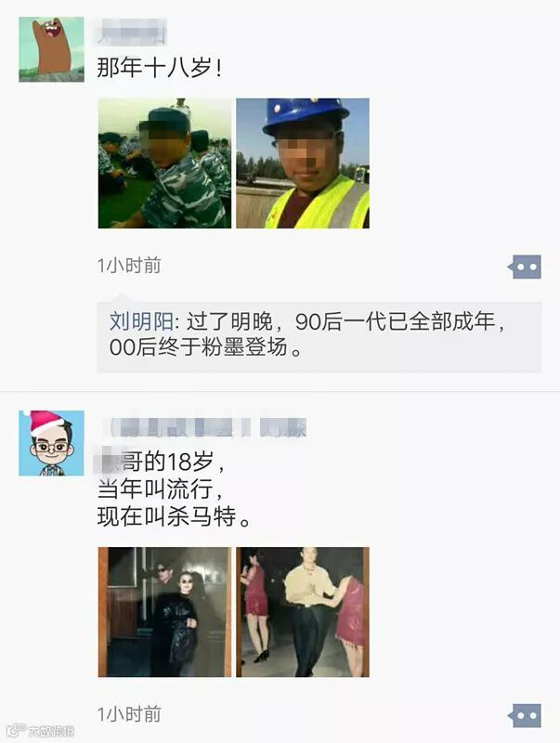Viewport: 560px width, 743px height.
Task: Tap the comment line 00后终于粉墨登场
Action: [205, 347]
